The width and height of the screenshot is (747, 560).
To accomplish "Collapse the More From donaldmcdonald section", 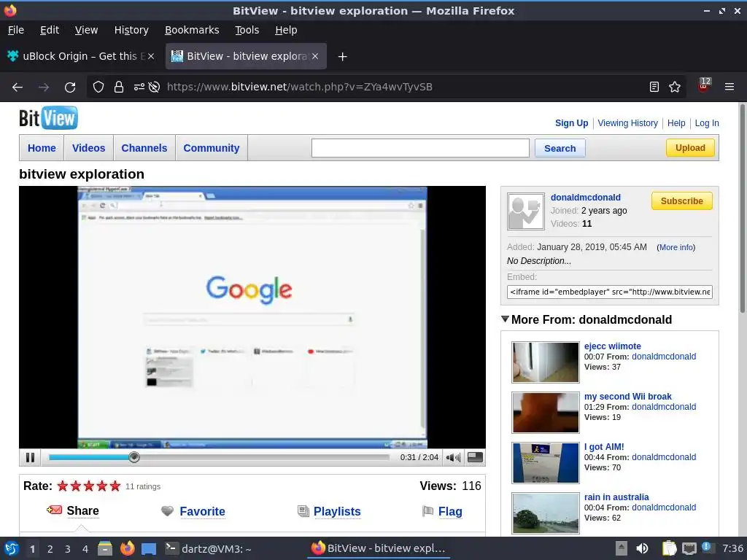I will tap(506, 319).
